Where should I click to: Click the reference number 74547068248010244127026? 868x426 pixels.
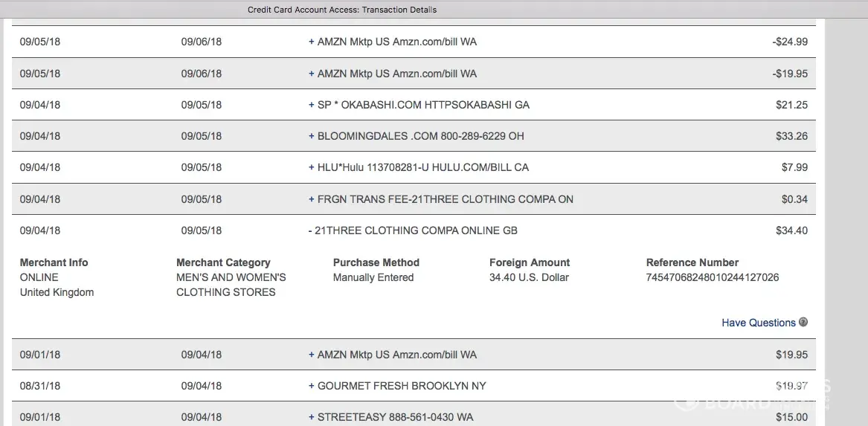tap(713, 278)
